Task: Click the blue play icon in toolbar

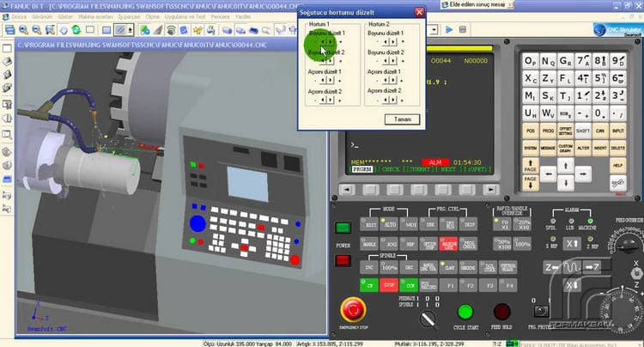Action: point(449,29)
